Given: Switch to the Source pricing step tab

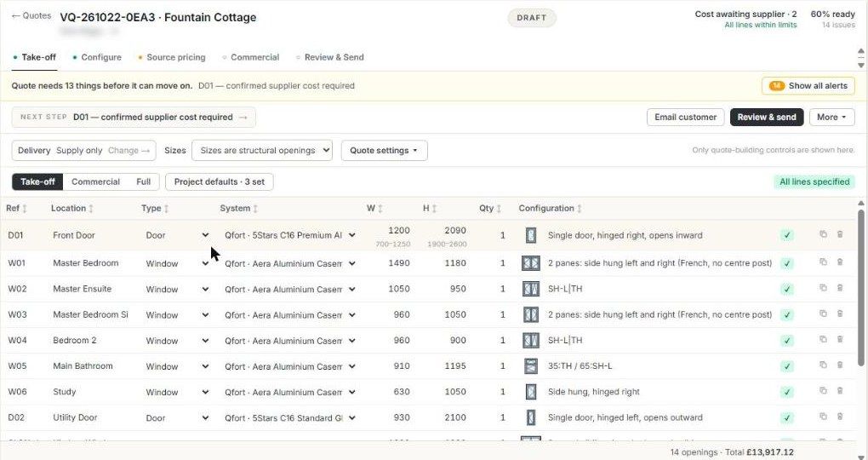Looking at the screenshot, I should click(172, 57).
